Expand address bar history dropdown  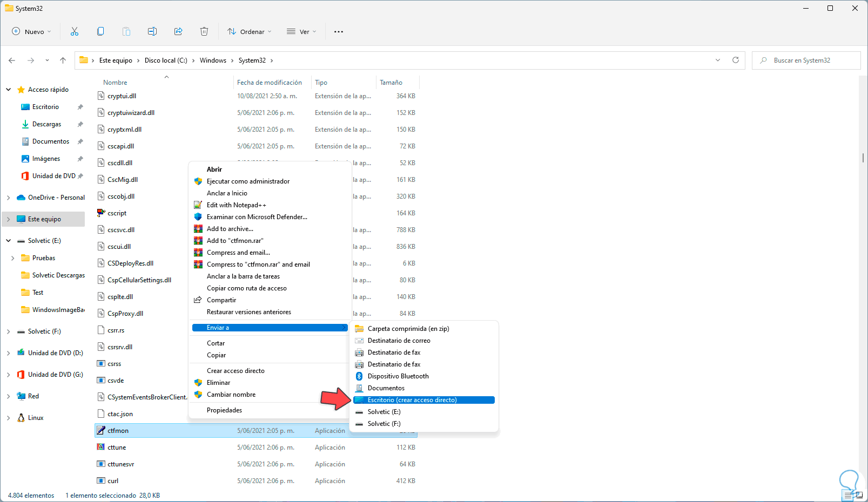pos(718,60)
